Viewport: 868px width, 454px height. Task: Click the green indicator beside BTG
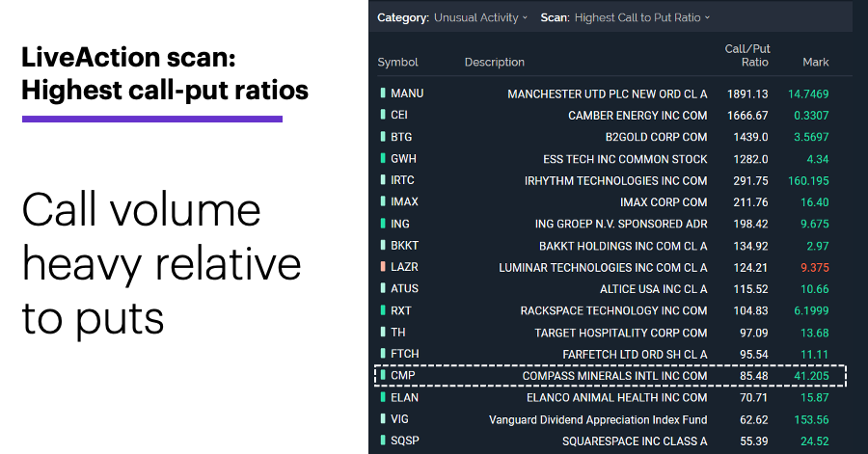[383, 136]
